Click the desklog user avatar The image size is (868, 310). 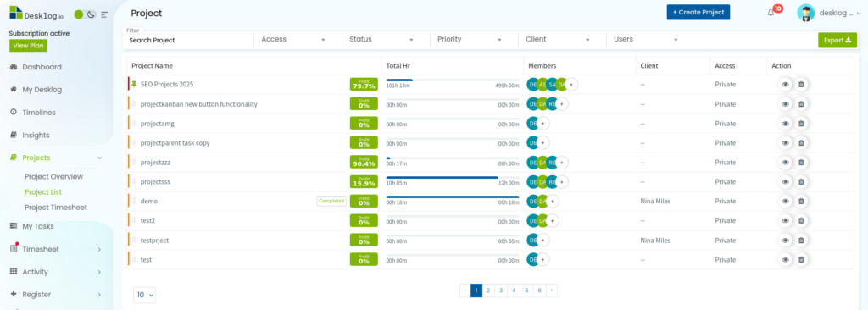805,13
